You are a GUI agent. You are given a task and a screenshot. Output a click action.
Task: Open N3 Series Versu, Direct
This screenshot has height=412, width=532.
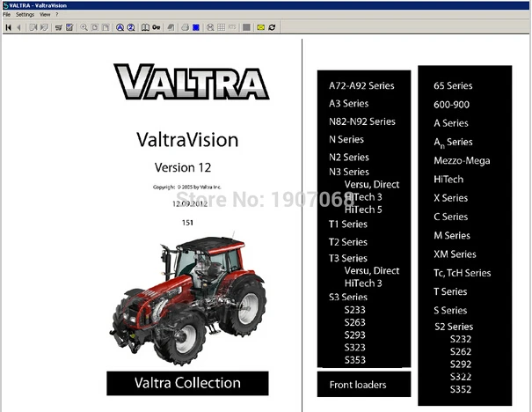pos(372,185)
